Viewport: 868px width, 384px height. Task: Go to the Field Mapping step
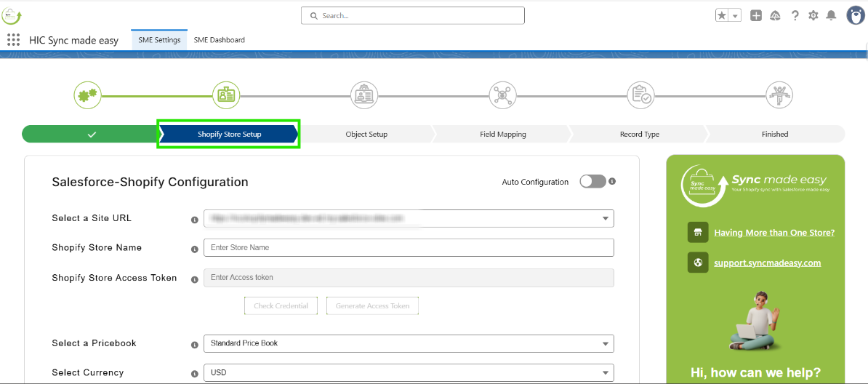point(502,134)
